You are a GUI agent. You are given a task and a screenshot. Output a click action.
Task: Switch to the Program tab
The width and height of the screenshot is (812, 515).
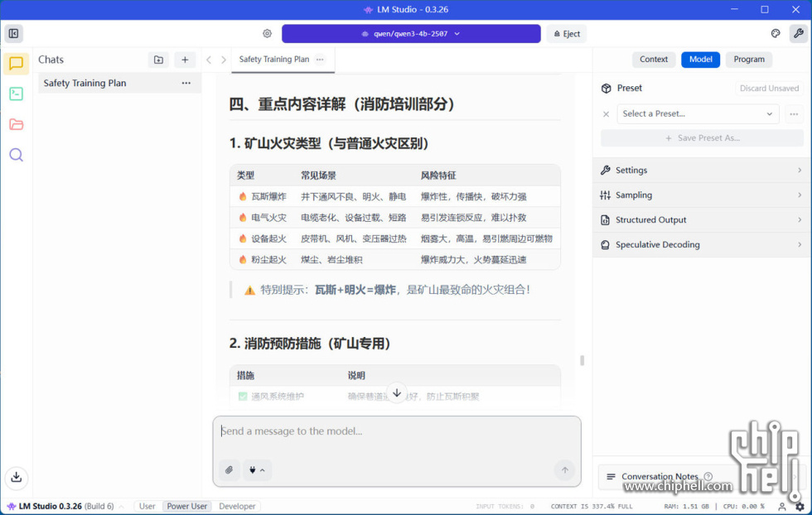coord(749,60)
